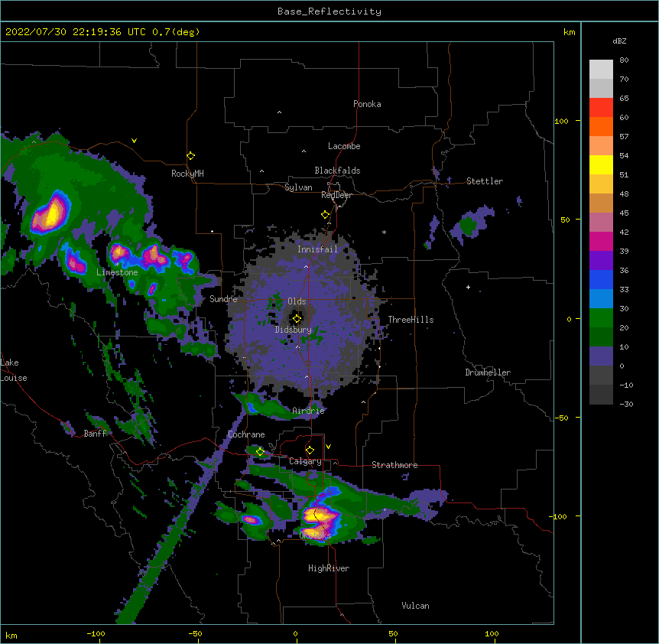Select the magenta legend swatch between 42 and 39
This screenshot has width=659, height=644.
point(601,241)
